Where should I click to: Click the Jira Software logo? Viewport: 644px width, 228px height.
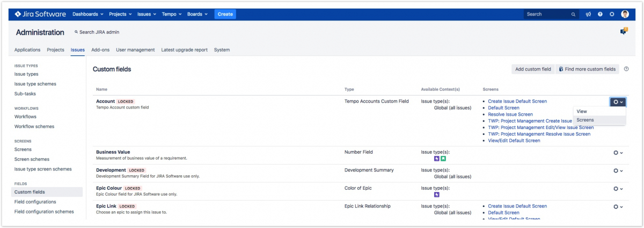[40, 14]
